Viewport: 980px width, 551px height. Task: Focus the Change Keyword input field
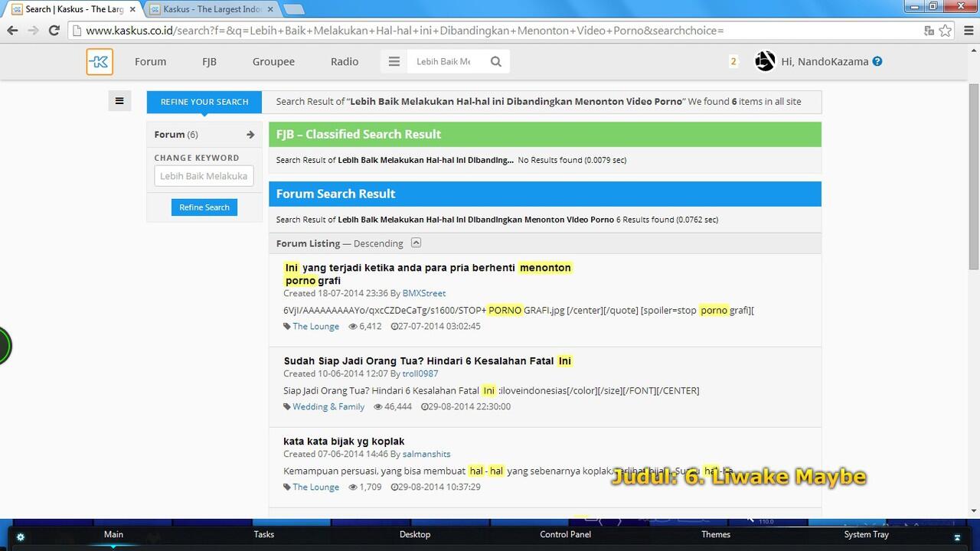click(204, 176)
